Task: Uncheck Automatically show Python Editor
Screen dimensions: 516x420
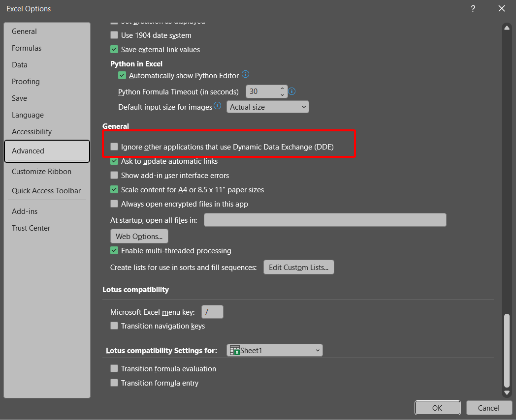Action: point(122,75)
